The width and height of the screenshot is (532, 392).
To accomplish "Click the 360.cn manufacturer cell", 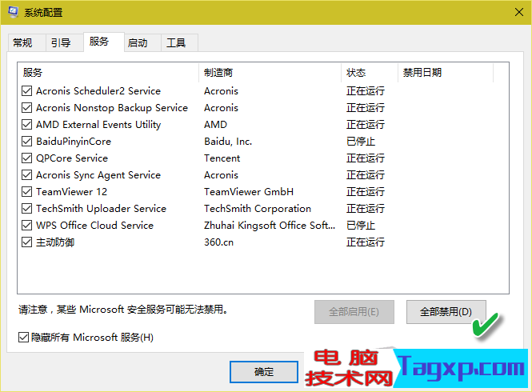I will point(218,242).
